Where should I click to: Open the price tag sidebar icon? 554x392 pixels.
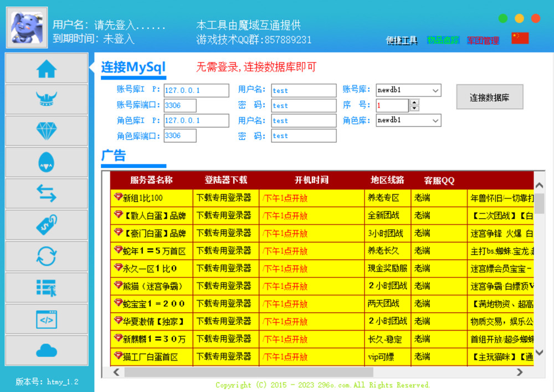pos(47,225)
